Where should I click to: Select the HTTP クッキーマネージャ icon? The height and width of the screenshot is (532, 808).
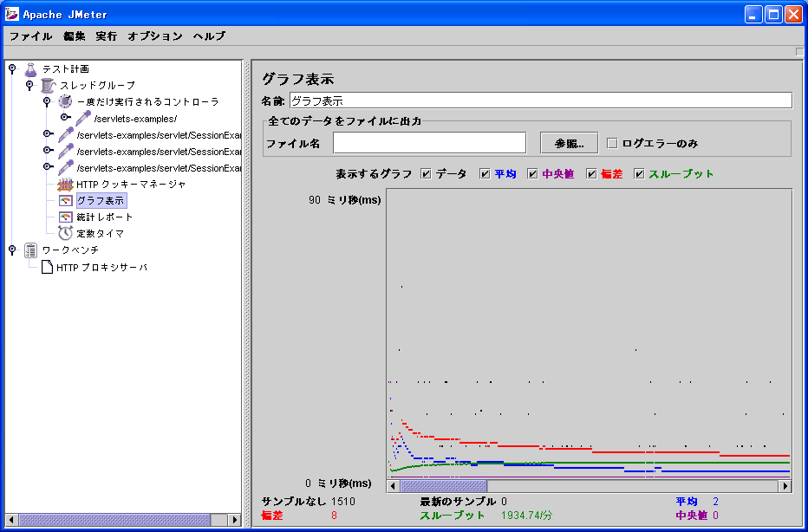pos(65,184)
